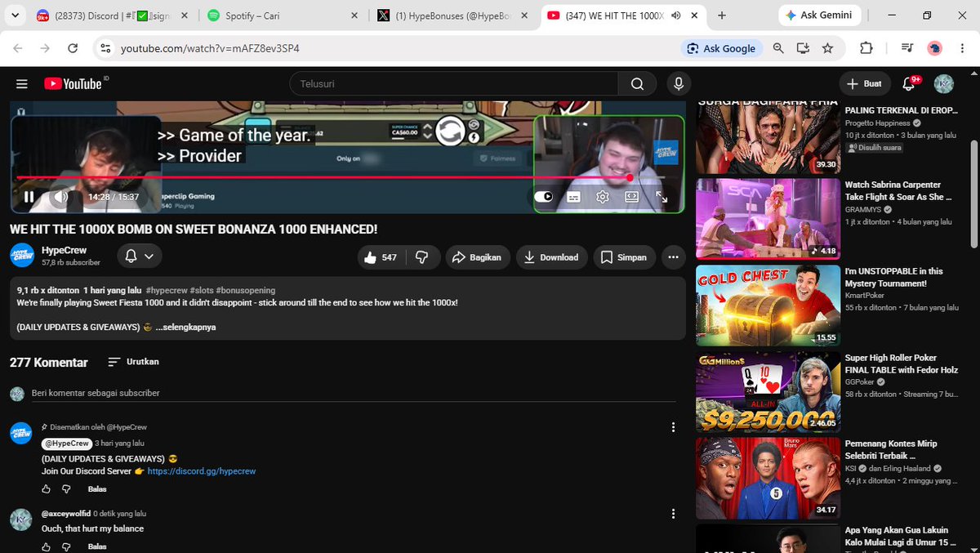Image resolution: width=980 pixels, height=553 pixels.
Task: Start voice search with the microphone icon
Action: click(678, 83)
